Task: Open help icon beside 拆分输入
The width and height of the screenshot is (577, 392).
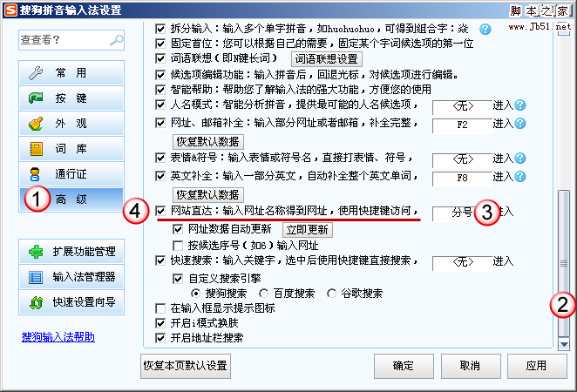Action: pos(485,29)
